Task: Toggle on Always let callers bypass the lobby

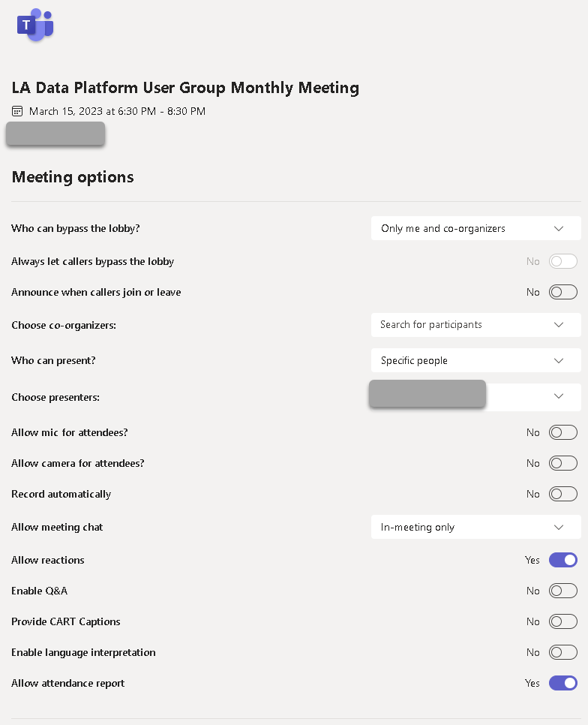Action: tap(562, 261)
